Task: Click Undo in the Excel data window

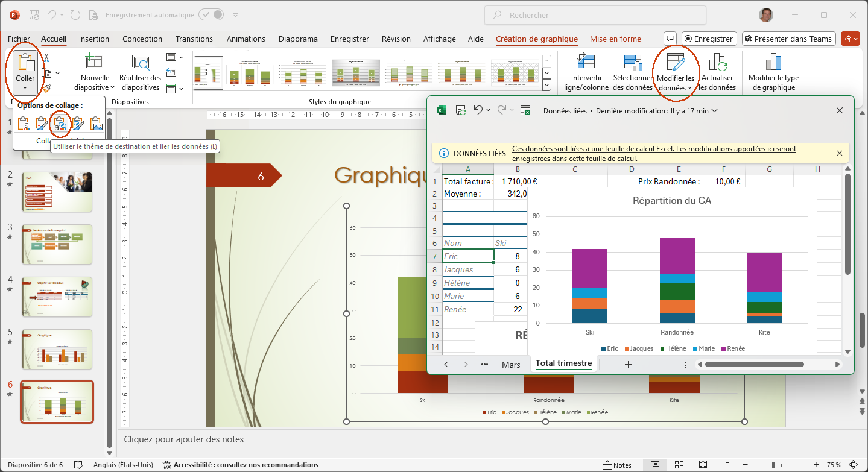Action: [x=478, y=110]
